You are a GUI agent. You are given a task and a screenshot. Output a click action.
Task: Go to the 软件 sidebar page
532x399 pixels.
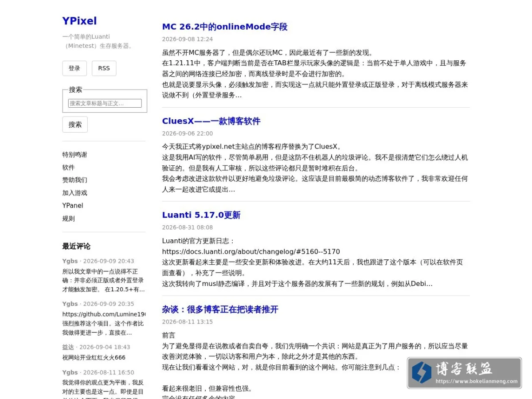point(68,168)
